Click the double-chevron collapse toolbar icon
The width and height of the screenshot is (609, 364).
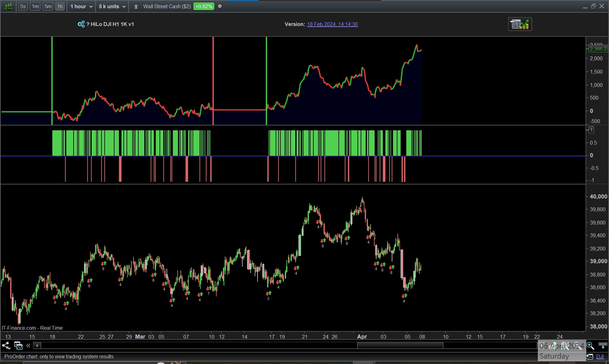28,346
